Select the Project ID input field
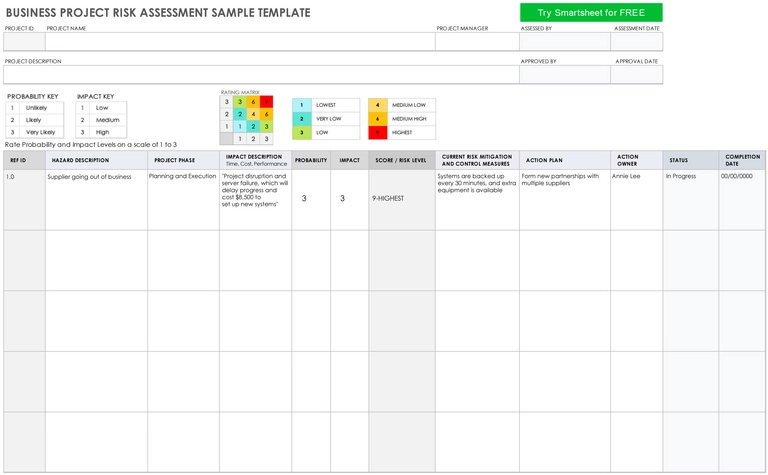This screenshot has width=768, height=475. pyautogui.click(x=24, y=42)
